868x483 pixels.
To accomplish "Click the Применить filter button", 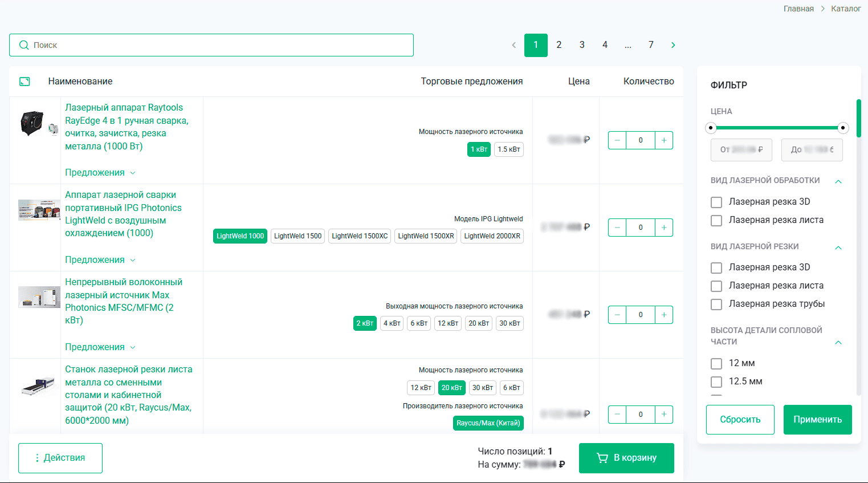I will pyautogui.click(x=818, y=420).
